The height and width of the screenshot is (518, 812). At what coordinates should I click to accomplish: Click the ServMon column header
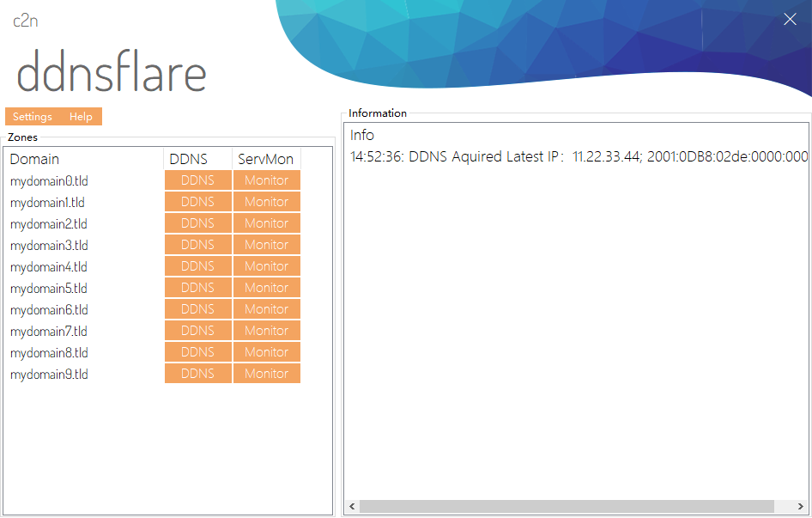click(266, 159)
